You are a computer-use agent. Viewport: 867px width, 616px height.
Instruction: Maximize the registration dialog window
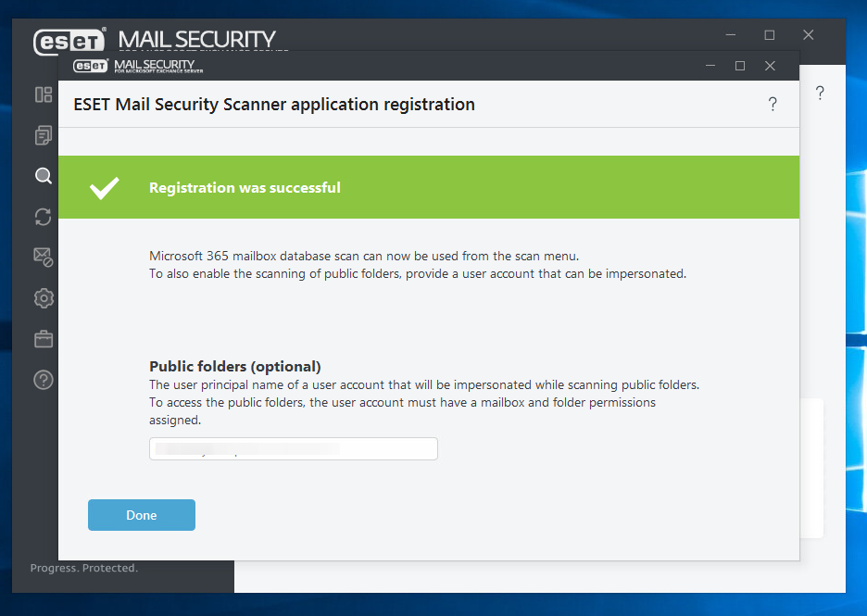point(740,66)
